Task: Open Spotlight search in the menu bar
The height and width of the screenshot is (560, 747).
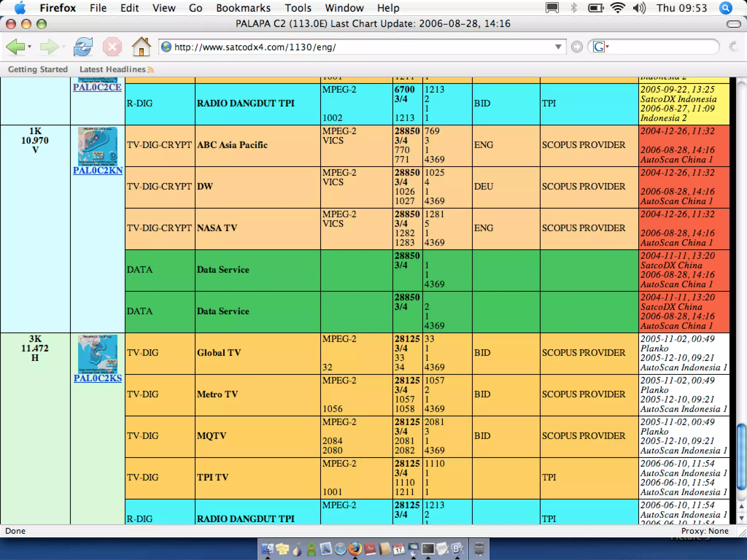Action: [x=725, y=8]
